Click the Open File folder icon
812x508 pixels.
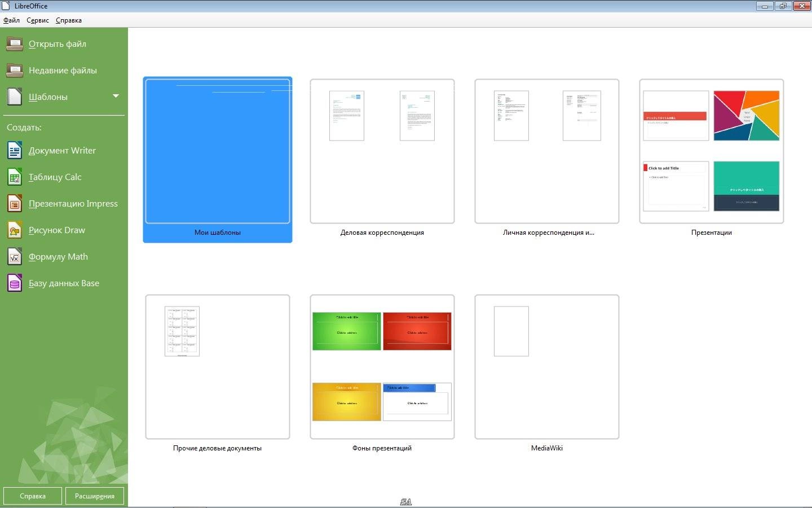(15, 44)
